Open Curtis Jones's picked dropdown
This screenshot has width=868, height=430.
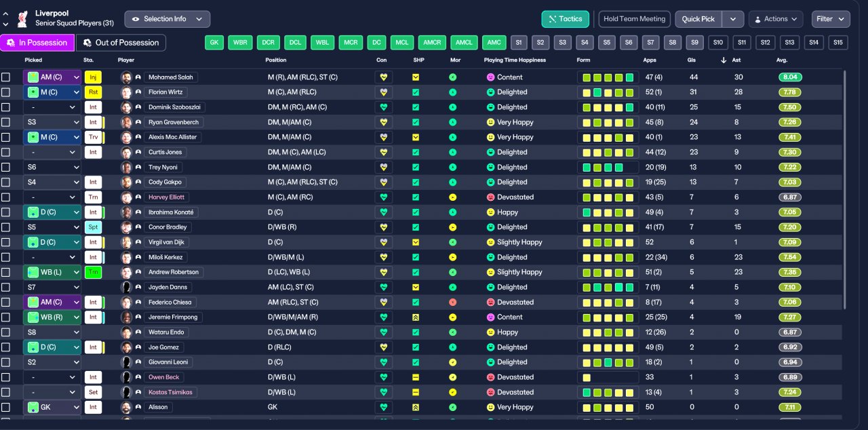coord(52,152)
